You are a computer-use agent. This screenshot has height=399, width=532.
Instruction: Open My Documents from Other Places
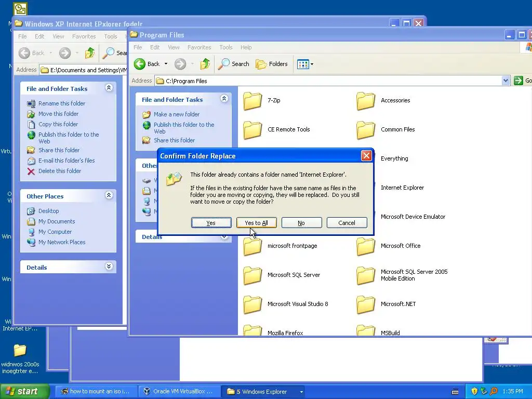point(57,221)
